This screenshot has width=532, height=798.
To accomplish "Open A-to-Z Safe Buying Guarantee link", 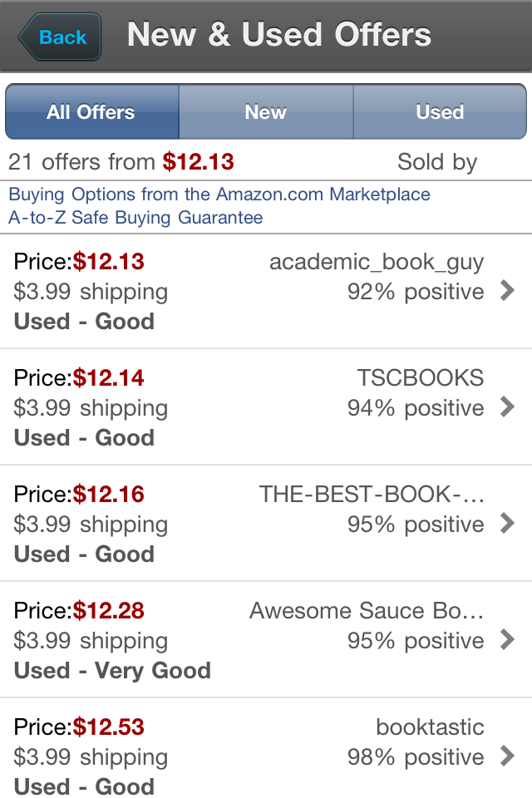I will pos(135,217).
